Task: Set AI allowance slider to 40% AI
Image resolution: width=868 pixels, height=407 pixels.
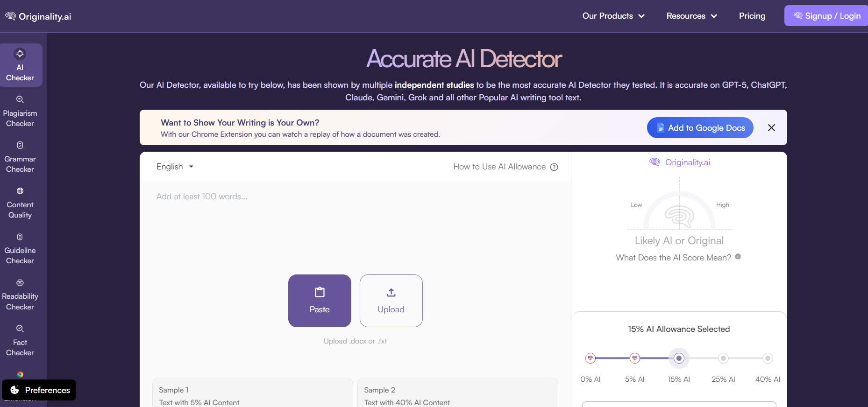Action: click(768, 358)
